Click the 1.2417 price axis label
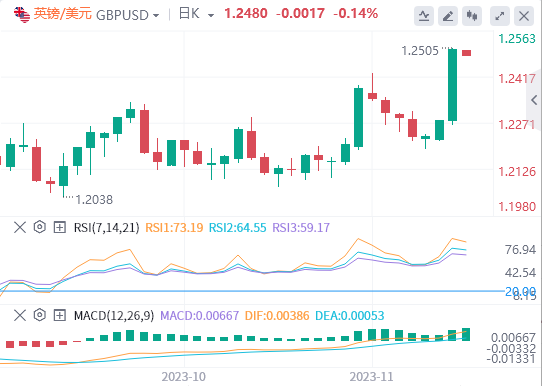 click(x=517, y=79)
